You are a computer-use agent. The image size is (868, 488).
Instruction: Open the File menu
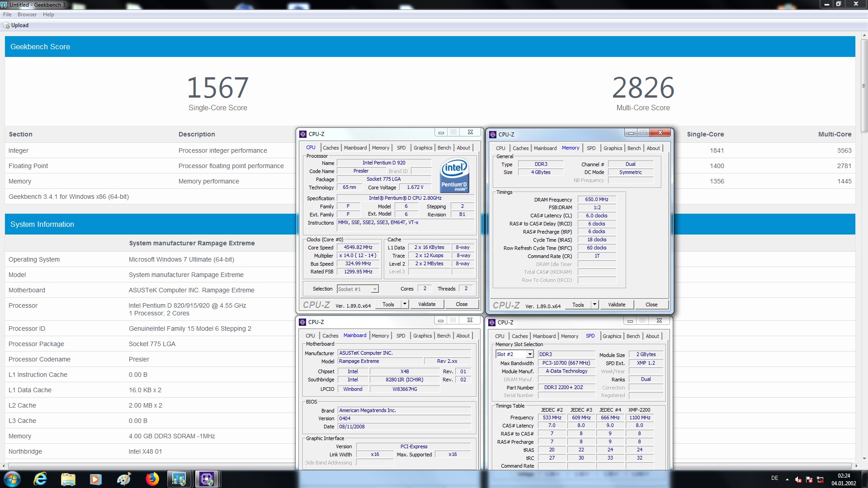click(7, 14)
